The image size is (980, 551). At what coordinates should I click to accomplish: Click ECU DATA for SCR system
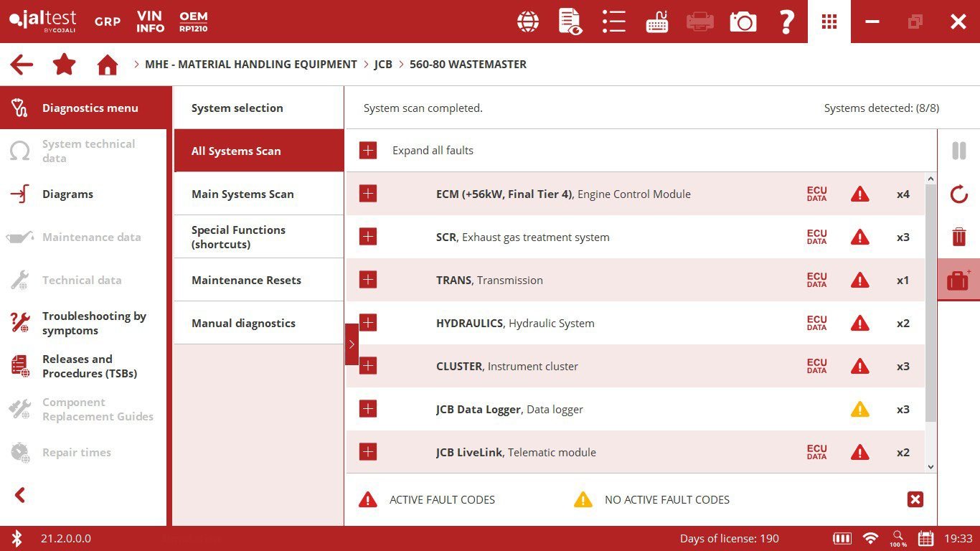(816, 237)
